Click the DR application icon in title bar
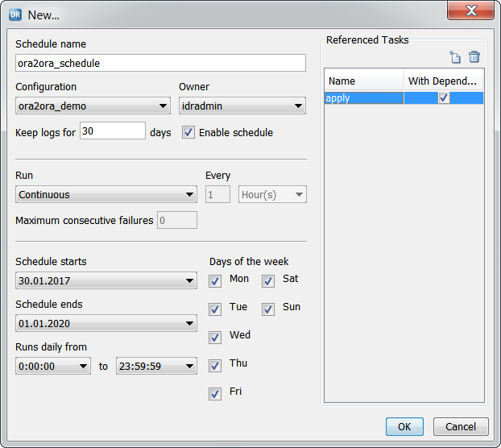Screen dimensions: 501x448 pos(14,15)
